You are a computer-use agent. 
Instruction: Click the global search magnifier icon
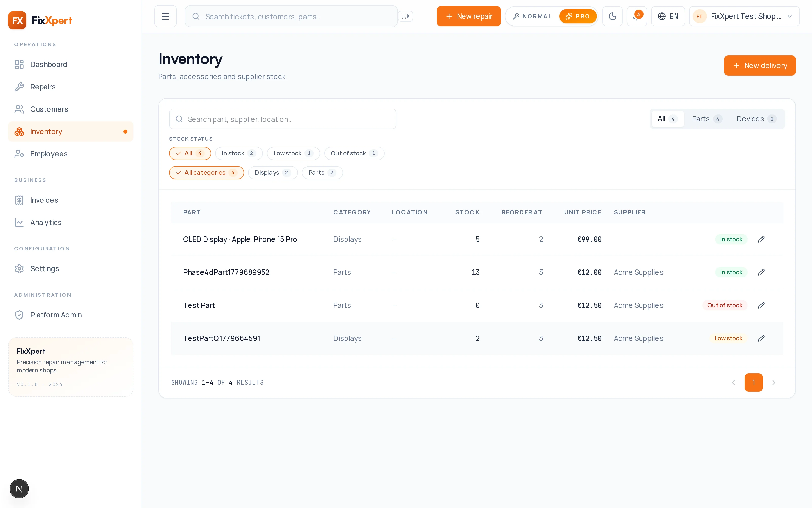click(196, 16)
